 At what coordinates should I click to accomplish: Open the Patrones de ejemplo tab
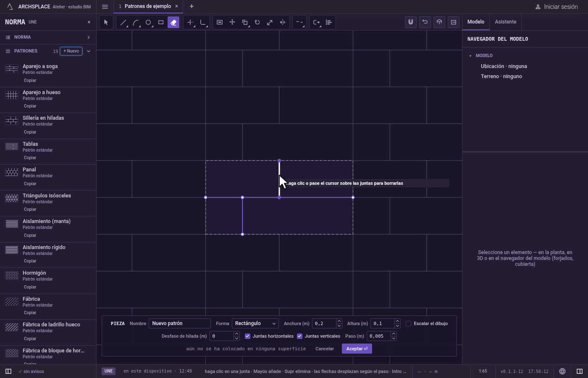click(x=147, y=6)
